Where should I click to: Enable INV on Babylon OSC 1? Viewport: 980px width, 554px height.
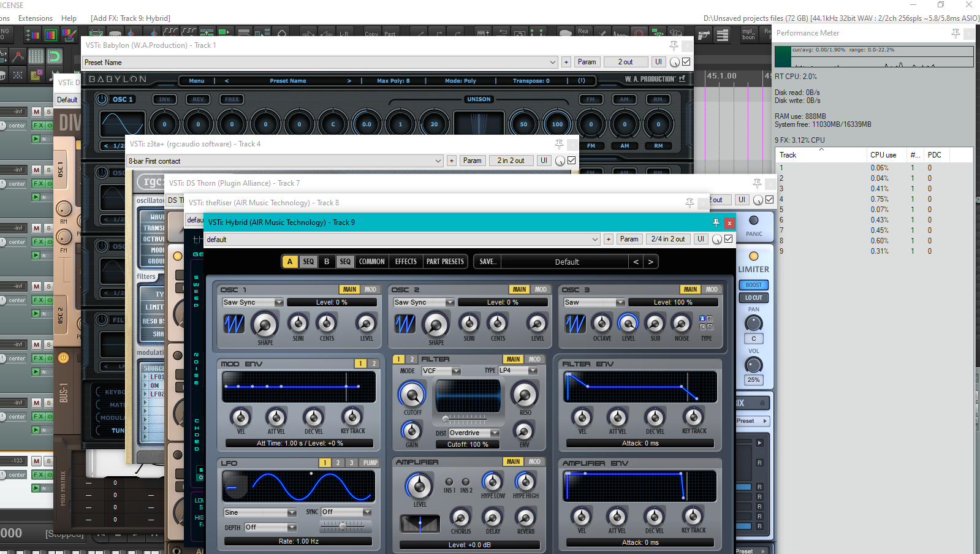point(164,99)
